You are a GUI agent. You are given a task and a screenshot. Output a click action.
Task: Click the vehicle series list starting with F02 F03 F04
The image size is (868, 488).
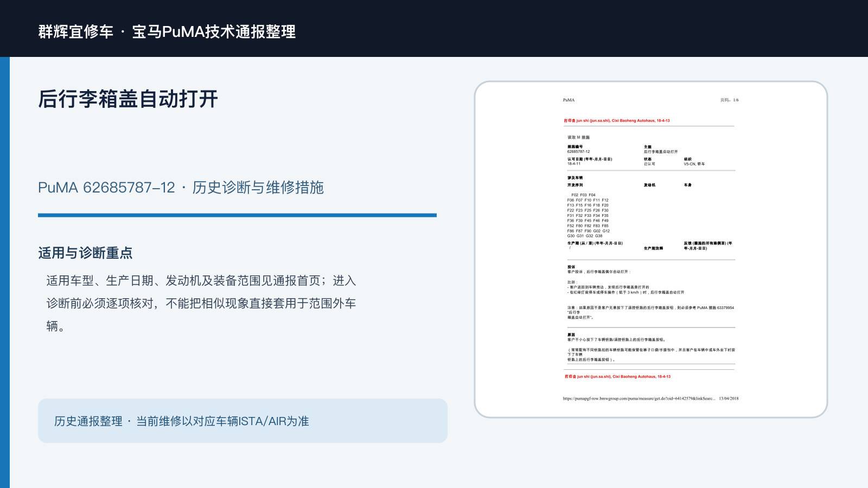point(589,215)
